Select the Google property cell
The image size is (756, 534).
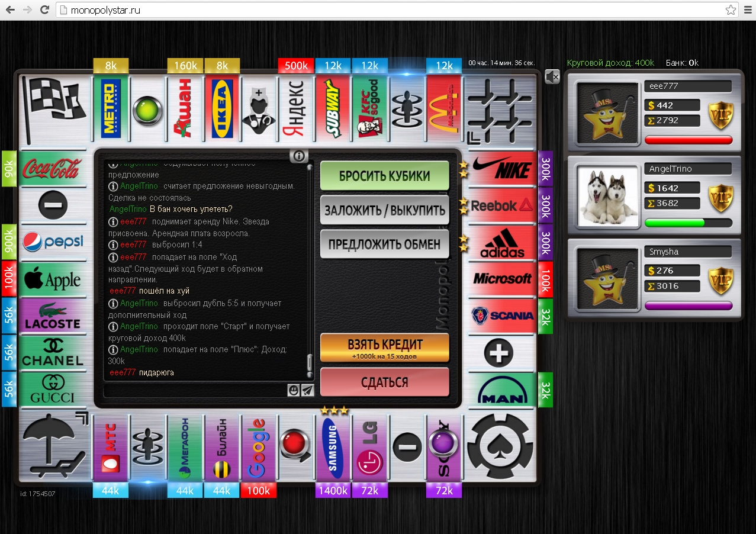pyautogui.click(x=259, y=448)
